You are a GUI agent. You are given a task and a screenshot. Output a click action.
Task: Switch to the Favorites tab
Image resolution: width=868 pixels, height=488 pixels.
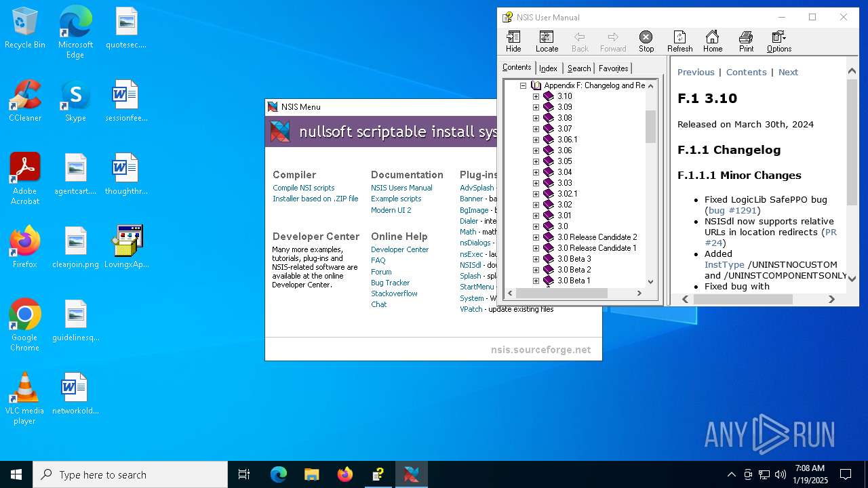pos(613,68)
